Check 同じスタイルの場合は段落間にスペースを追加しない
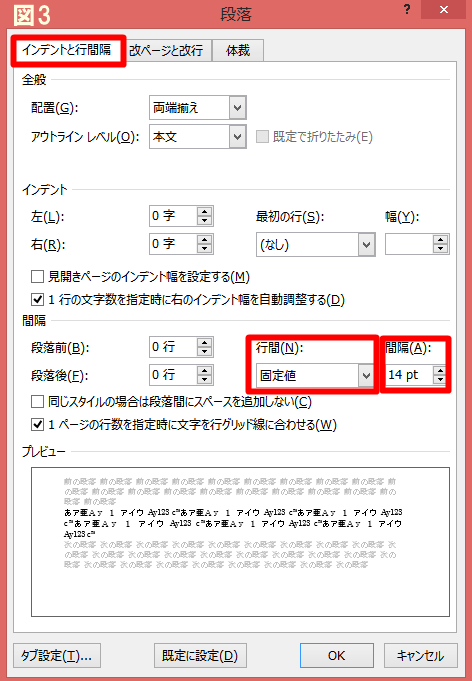Image resolution: width=472 pixels, height=681 pixels. coord(37,401)
